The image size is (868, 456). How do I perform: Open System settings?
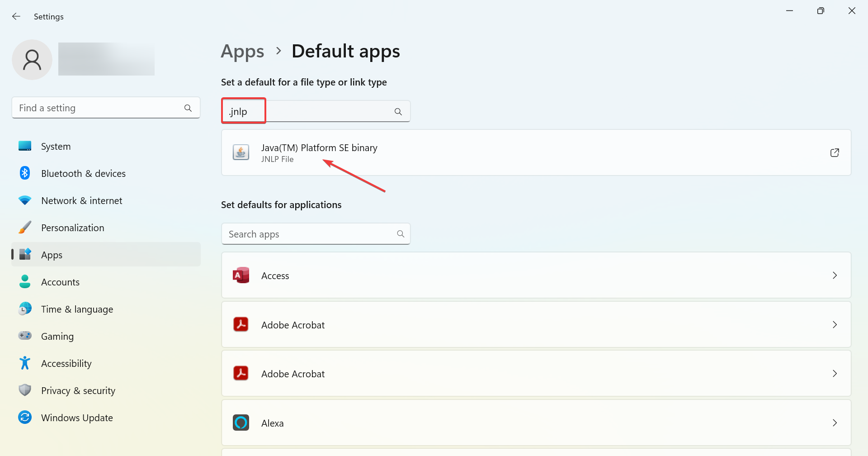tap(106, 146)
